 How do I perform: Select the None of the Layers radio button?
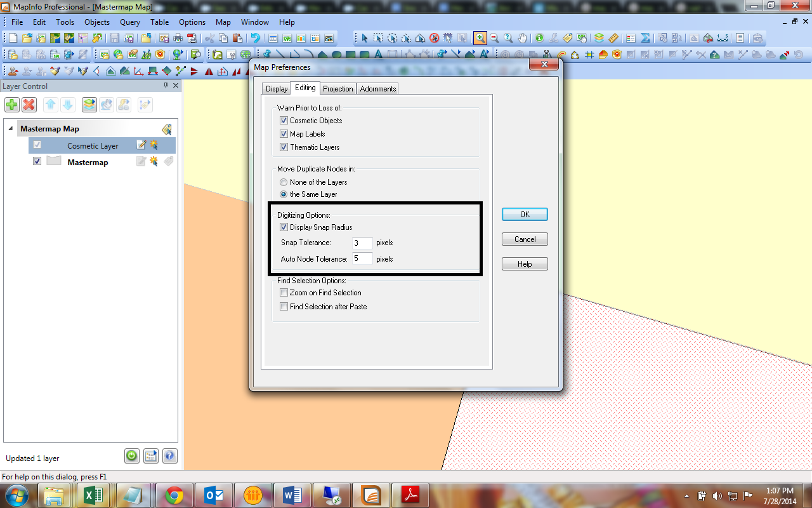tap(284, 182)
